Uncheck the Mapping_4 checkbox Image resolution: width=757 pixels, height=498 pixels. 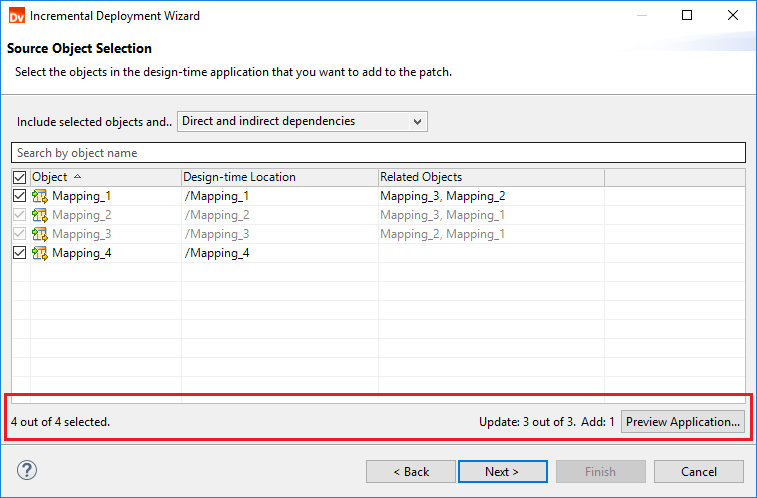pyautogui.click(x=19, y=253)
